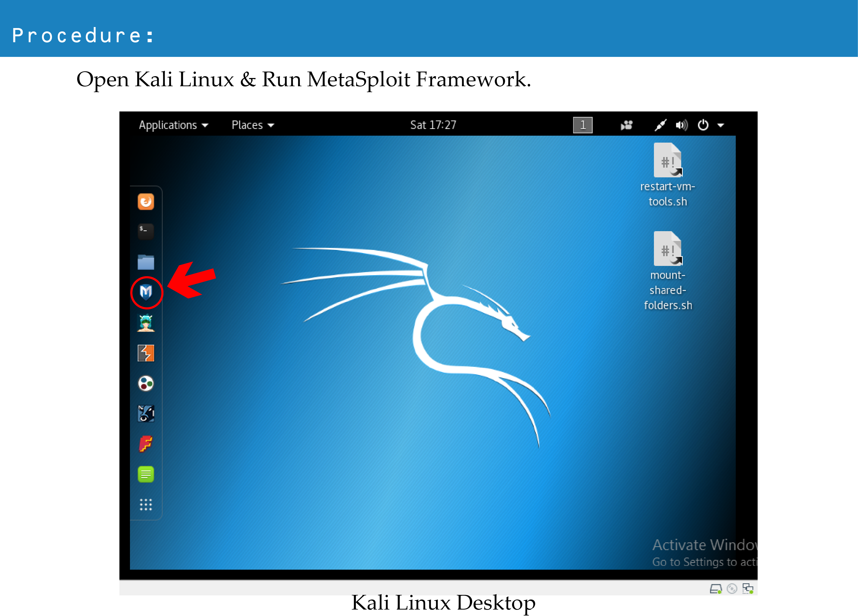This screenshot has width=858, height=616.
Task: Open the Places menu
Action: click(253, 125)
